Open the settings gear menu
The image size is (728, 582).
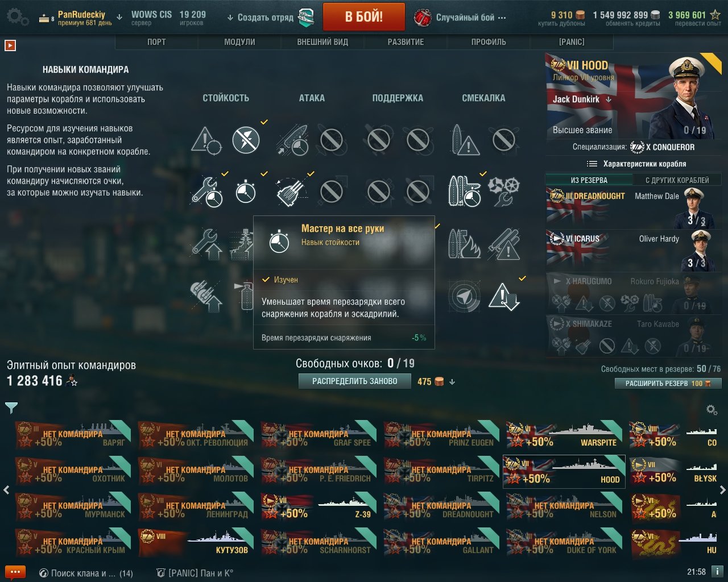(17, 17)
